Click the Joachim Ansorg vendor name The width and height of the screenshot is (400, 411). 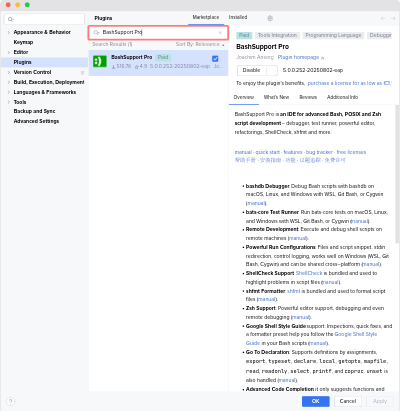coord(255,57)
